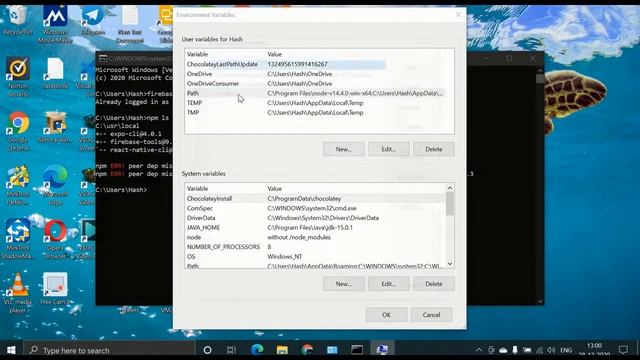Launch MiniTool ShadowMaker desktop shortcut
The image size is (640, 360).
click(x=18, y=239)
